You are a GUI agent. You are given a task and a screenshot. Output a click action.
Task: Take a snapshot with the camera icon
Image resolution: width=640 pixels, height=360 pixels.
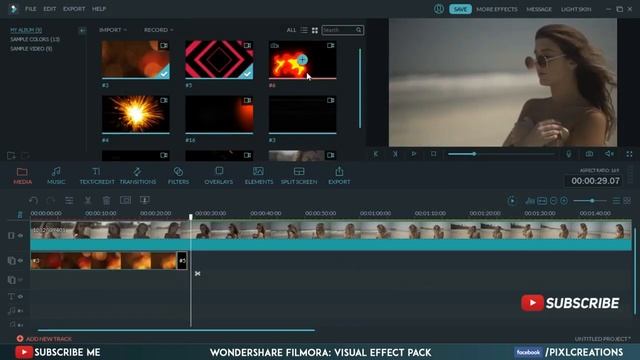coord(589,154)
